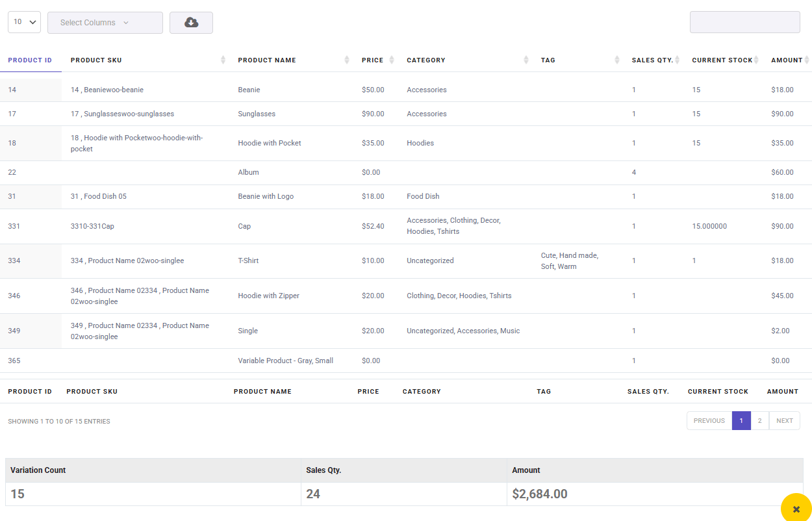Focus the search input field
Viewport: 812px width, 521px height.
[744, 22]
